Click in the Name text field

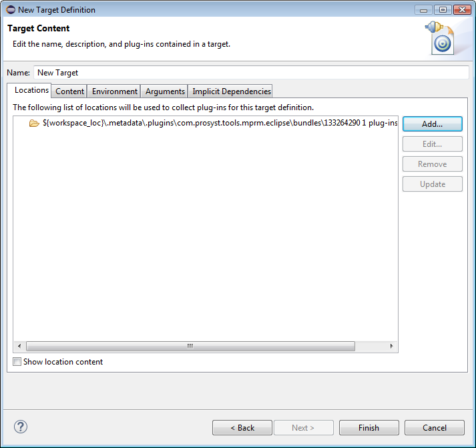pos(250,73)
